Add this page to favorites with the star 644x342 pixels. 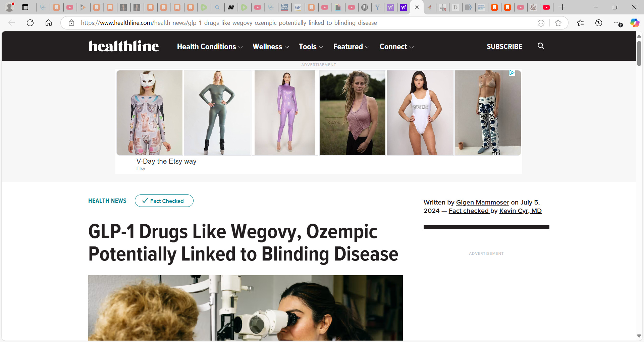558,23
